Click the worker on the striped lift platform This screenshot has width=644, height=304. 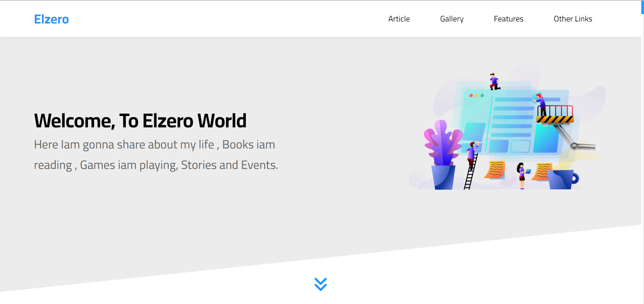[x=541, y=105]
